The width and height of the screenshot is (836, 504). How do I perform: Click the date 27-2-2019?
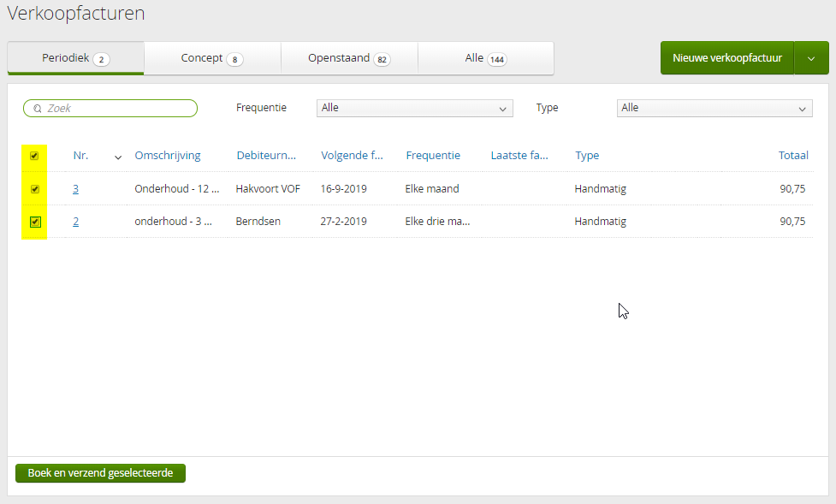click(343, 222)
